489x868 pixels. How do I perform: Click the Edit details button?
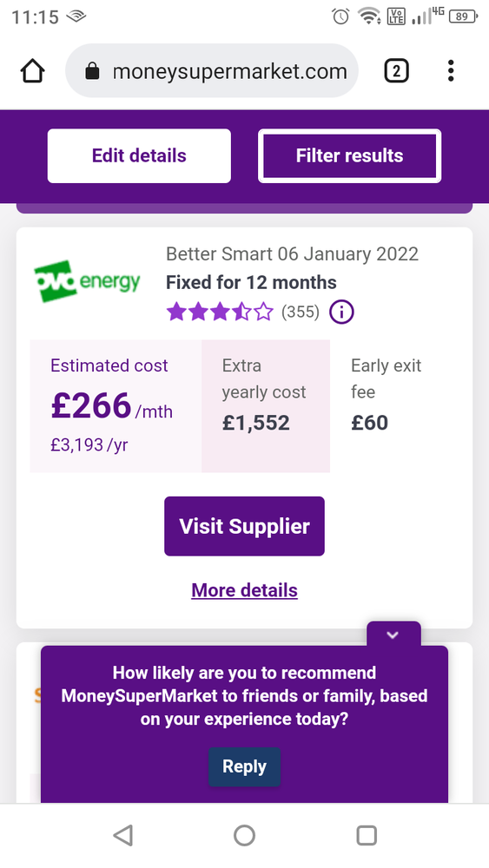pos(139,155)
